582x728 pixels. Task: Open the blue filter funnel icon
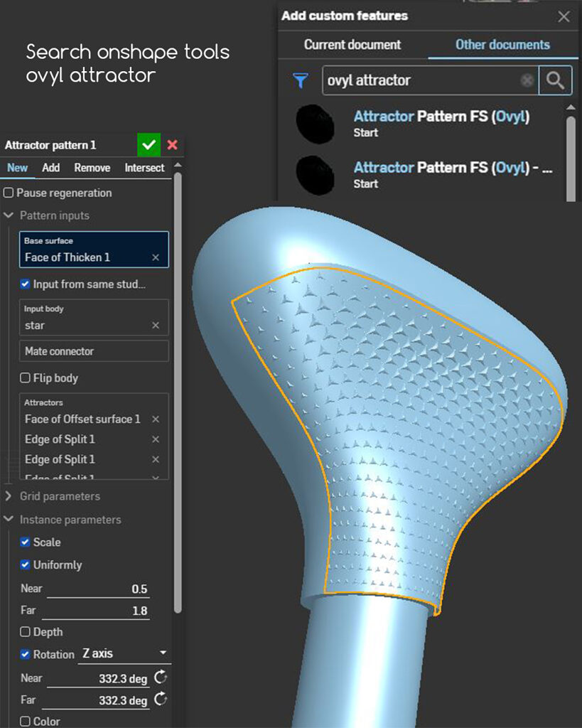click(301, 81)
